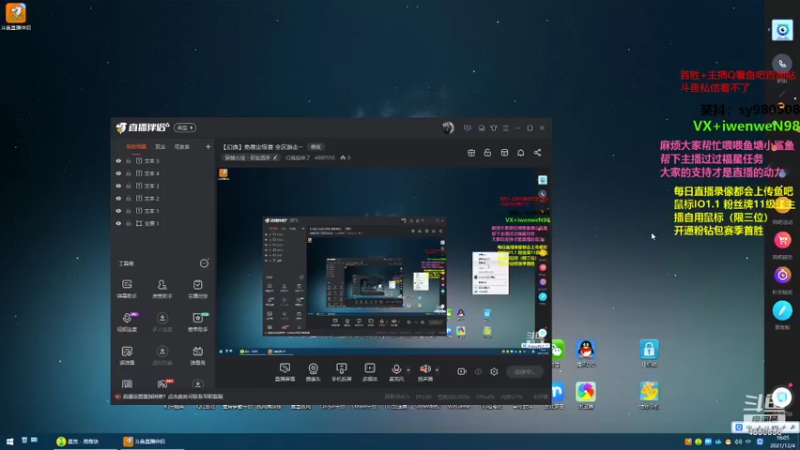Hide the 全屏 1 source with its eye icon
800x450 pixels.
tap(118, 223)
